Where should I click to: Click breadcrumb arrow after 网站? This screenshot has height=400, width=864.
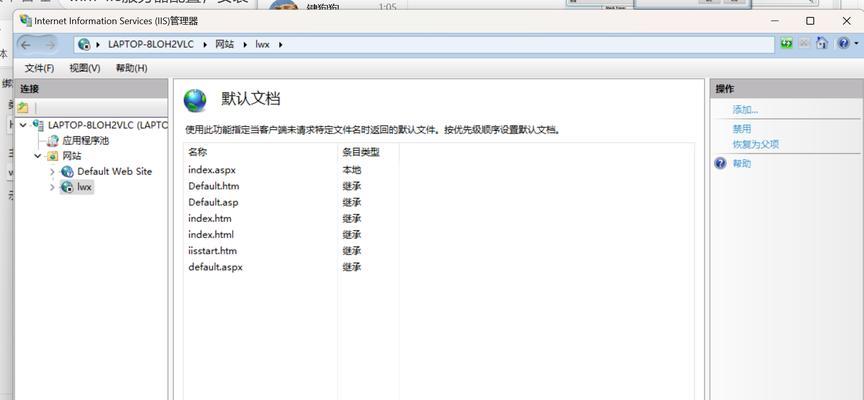tap(245, 45)
